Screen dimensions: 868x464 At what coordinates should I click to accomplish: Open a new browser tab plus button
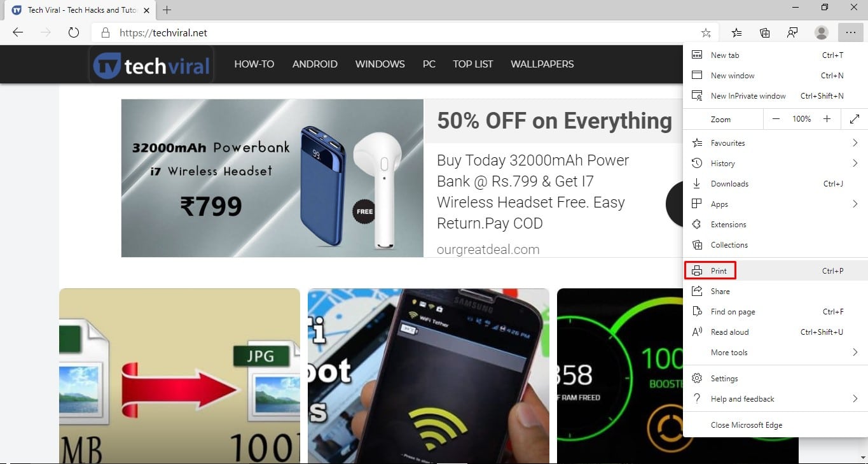(x=167, y=10)
